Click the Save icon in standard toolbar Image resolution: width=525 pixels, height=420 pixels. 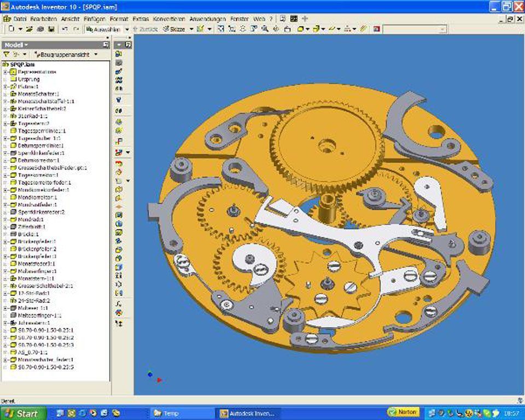point(51,28)
